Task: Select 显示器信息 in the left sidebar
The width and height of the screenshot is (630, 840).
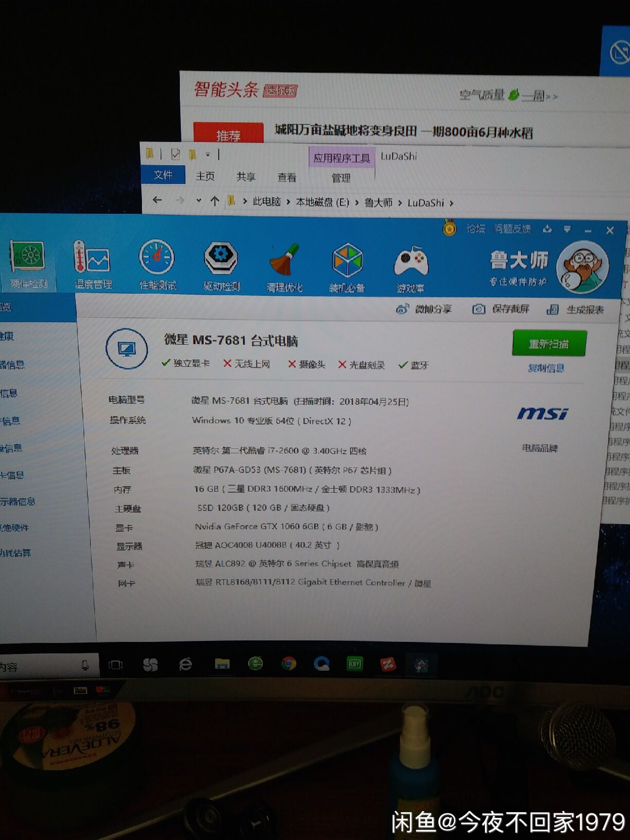Action: (17, 502)
